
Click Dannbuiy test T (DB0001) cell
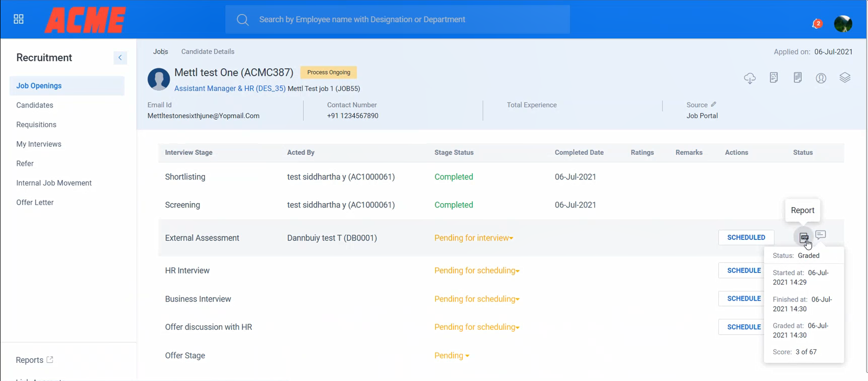332,238
